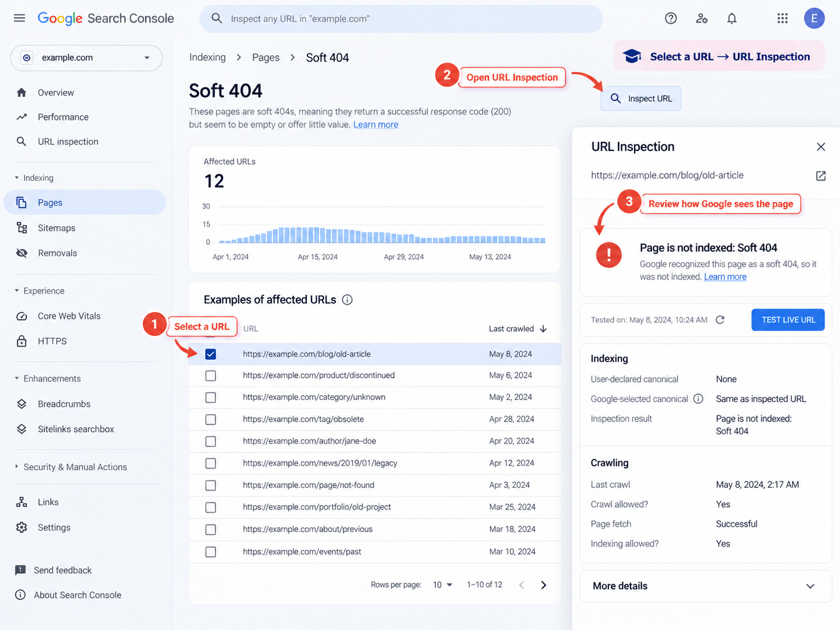Open Overview in the sidebar
The image size is (840, 630).
coord(56,92)
